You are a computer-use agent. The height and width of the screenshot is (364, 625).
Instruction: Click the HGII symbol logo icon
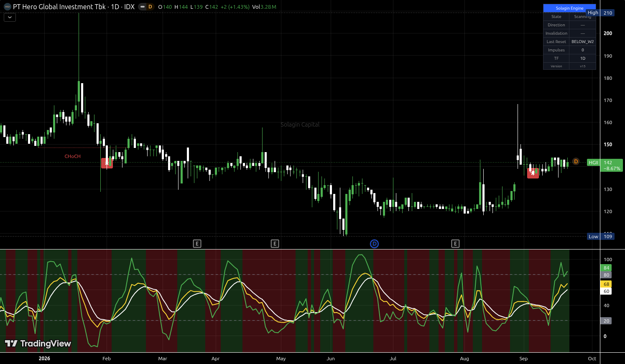click(7, 7)
